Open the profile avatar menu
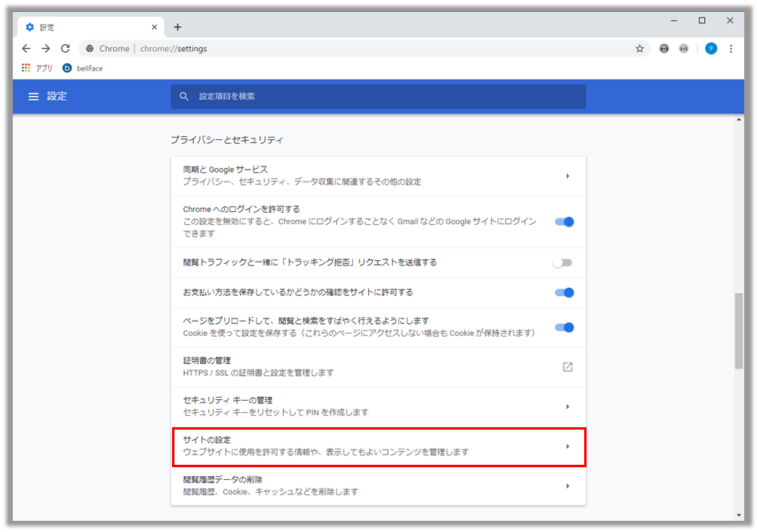Viewport: 757px width, 532px height. coord(711,48)
